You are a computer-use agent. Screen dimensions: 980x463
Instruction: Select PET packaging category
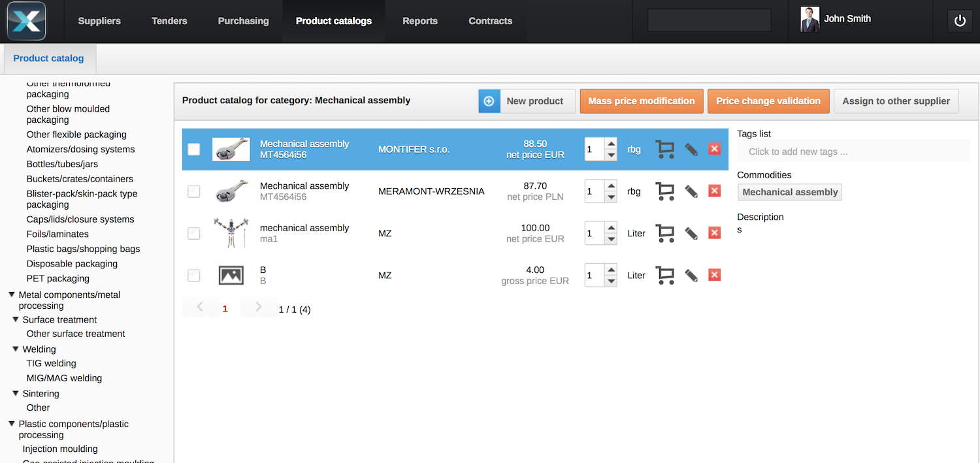tap(57, 279)
